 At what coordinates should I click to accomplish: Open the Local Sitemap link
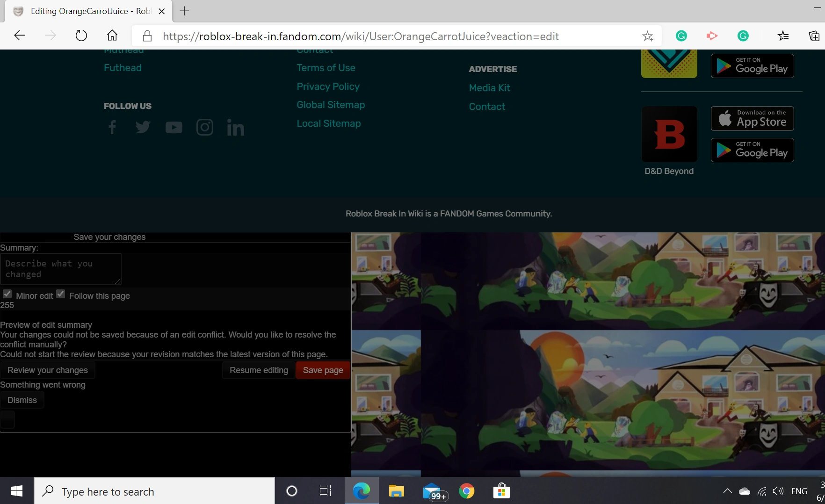[x=329, y=123]
